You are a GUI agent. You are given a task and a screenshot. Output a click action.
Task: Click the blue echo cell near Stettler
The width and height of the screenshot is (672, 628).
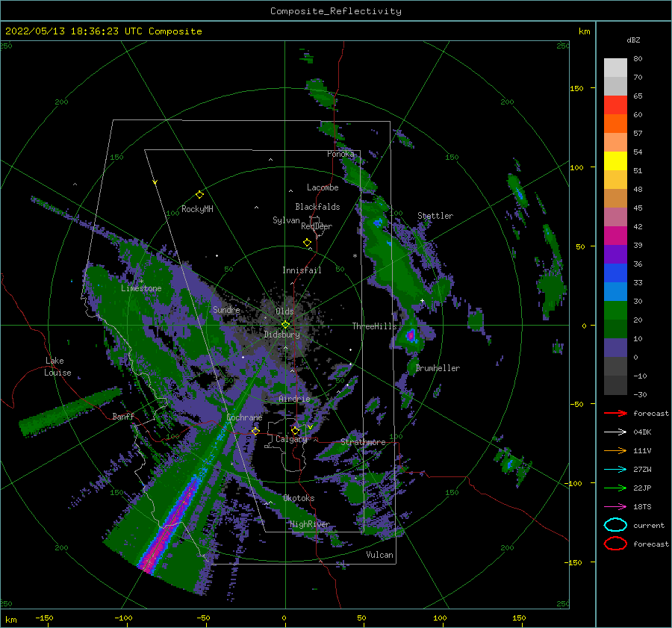tap(378, 223)
